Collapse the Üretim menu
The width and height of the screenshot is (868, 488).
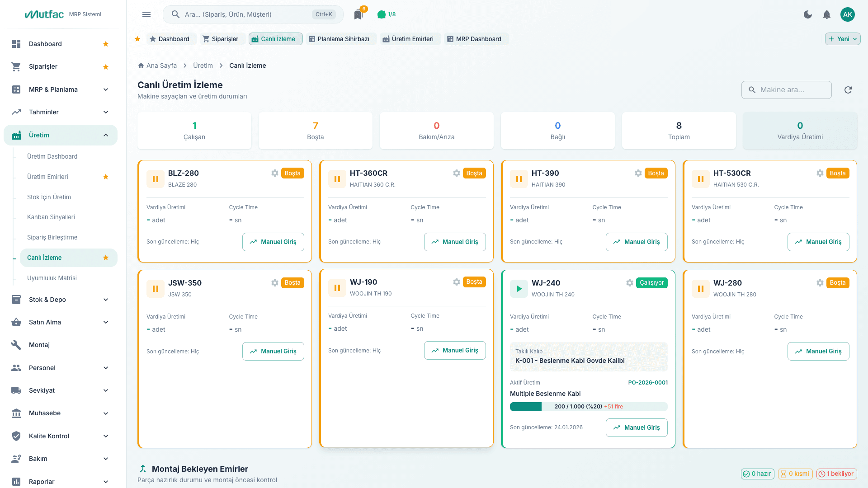pyautogui.click(x=60, y=135)
